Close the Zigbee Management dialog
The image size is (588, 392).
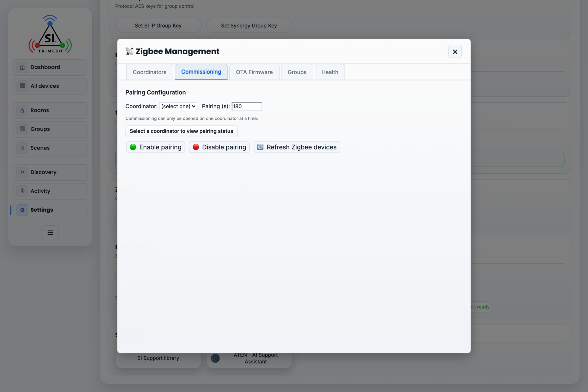pyautogui.click(x=455, y=52)
